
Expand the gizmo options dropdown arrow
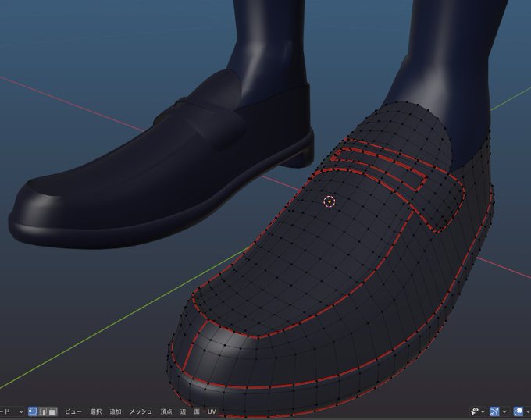pyautogui.click(x=504, y=412)
